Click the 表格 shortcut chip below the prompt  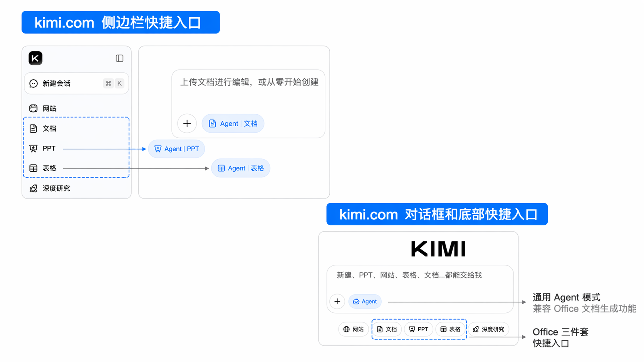450,329
